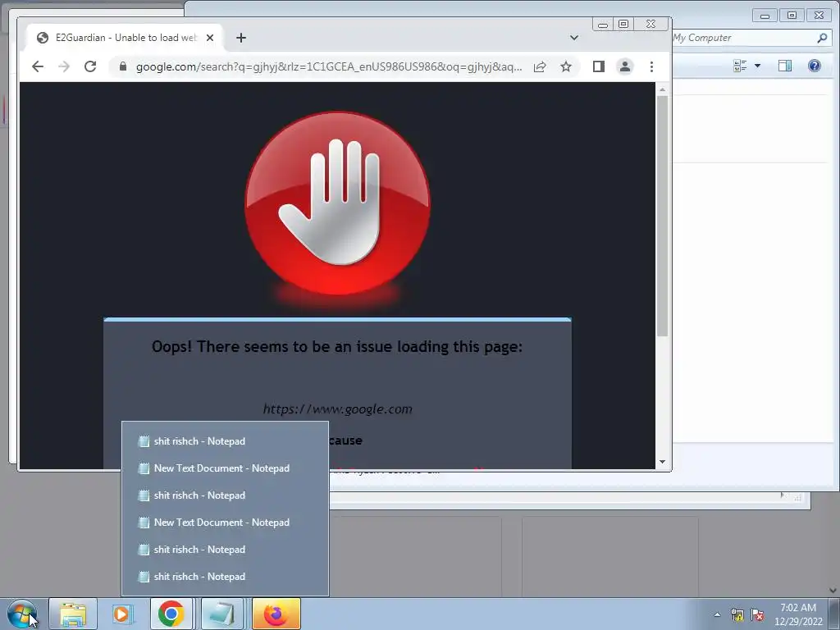Image resolution: width=840 pixels, height=630 pixels.
Task: Click the Chrome page scrollbar thumb
Action: [x=662, y=216]
